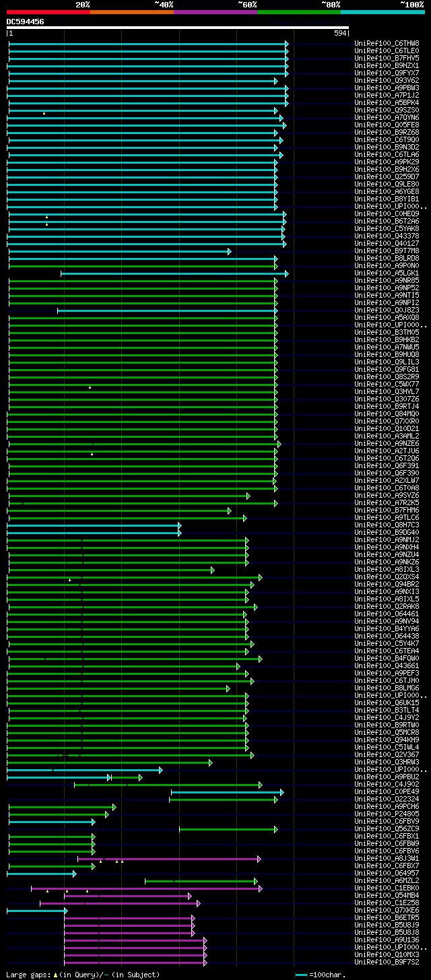Click hit label UniRef100_C0HEQ9

[x=387, y=214]
